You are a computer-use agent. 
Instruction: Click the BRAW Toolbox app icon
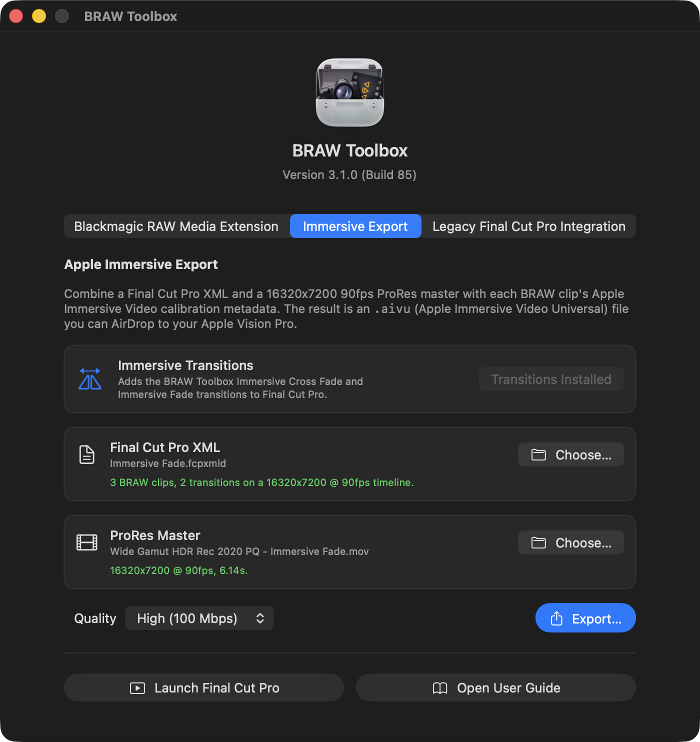click(x=350, y=92)
